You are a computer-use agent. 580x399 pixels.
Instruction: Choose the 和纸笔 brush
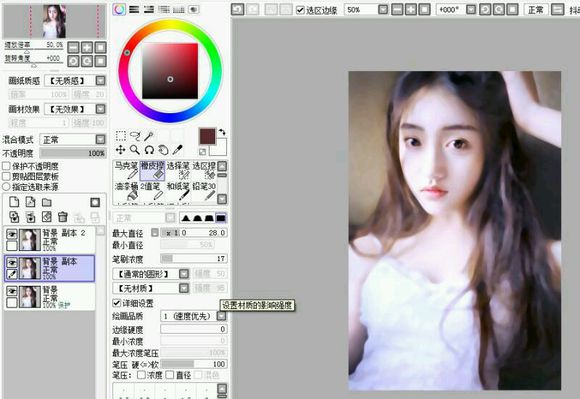(178, 191)
